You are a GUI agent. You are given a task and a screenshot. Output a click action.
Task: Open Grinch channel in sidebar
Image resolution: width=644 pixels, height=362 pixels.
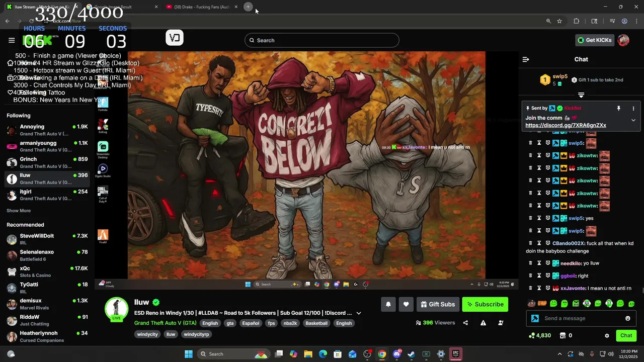tap(47, 162)
